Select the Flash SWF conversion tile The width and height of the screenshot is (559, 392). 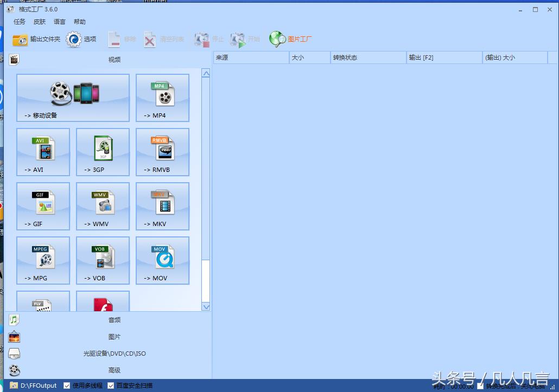click(103, 301)
